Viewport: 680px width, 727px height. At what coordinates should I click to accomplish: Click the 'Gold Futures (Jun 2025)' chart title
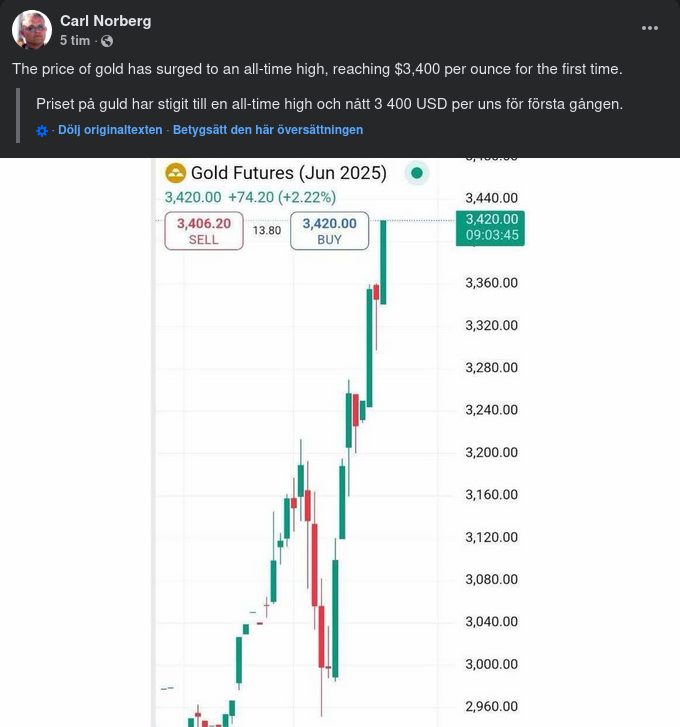point(288,173)
